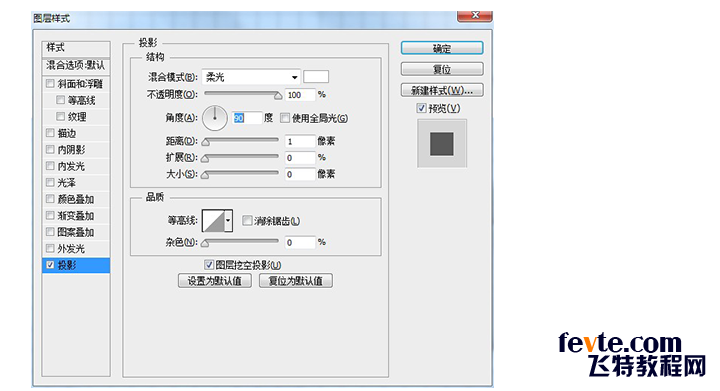Image resolution: width=720 pixels, height=391 pixels.
Task: Confirm with the 确定 button
Action: coord(442,48)
